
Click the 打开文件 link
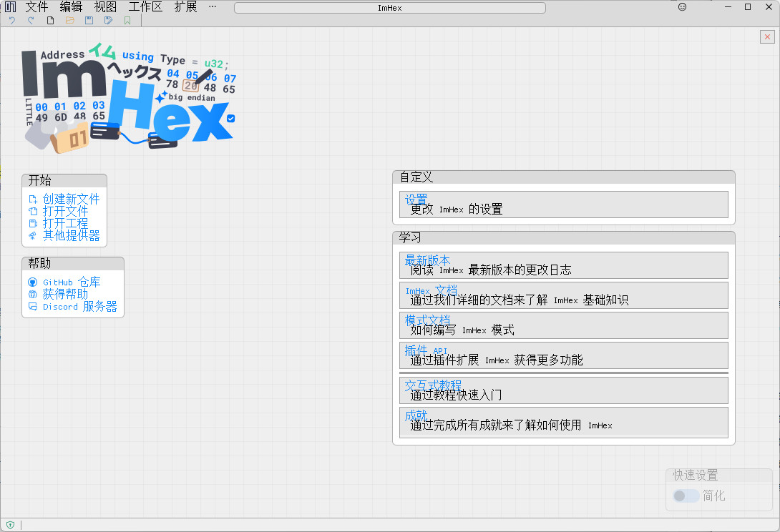[x=65, y=212]
